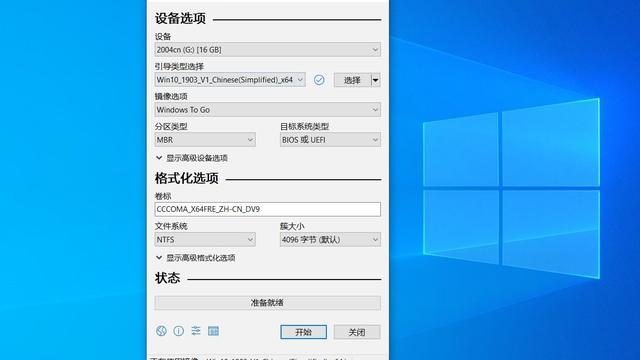Image resolution: width=640 pixels, height=360 pixels.
Task: Open the settings sliders icon
Action: point(196,331)
